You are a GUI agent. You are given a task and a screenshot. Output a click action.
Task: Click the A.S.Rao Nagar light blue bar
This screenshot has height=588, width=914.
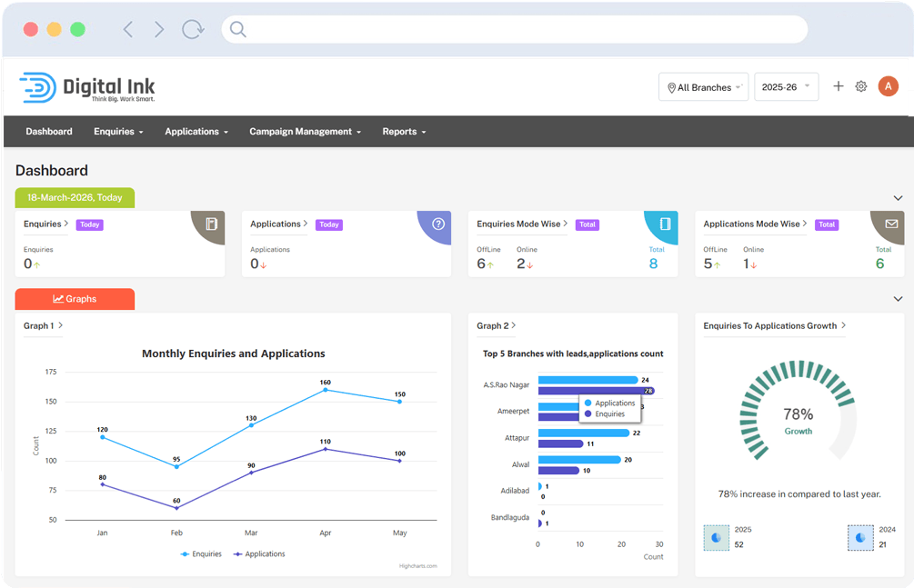click(588, 380)
